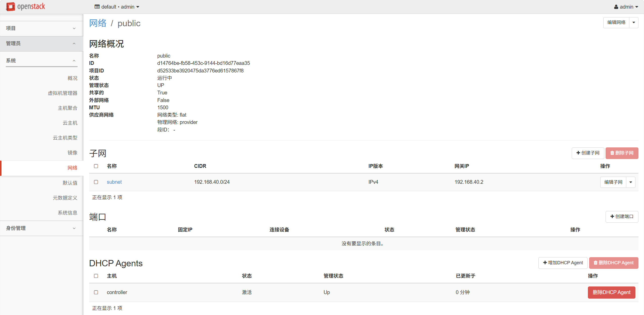Click the 项目ID value d52533be3920475da3776ed6157867f8
The width and height of the screenshot is (644, 315).
point(200,71)
